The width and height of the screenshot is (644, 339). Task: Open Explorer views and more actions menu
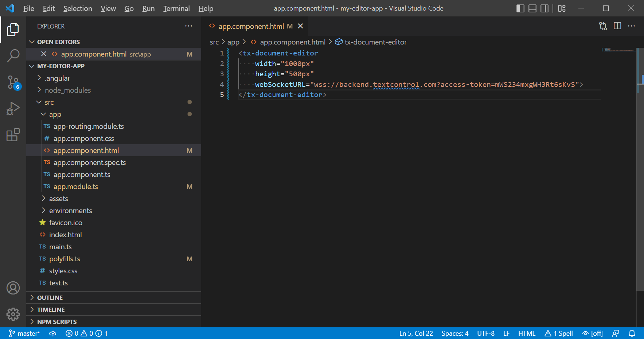[x=188, y=26]
